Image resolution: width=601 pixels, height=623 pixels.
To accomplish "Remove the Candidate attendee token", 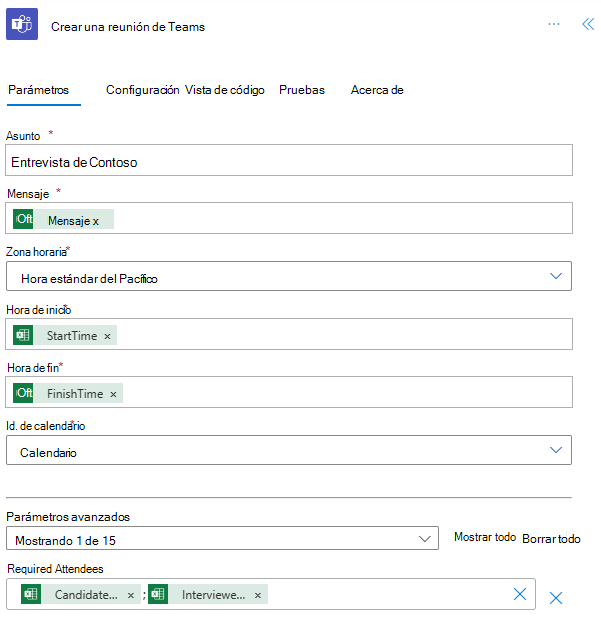I will pos(131,595).
